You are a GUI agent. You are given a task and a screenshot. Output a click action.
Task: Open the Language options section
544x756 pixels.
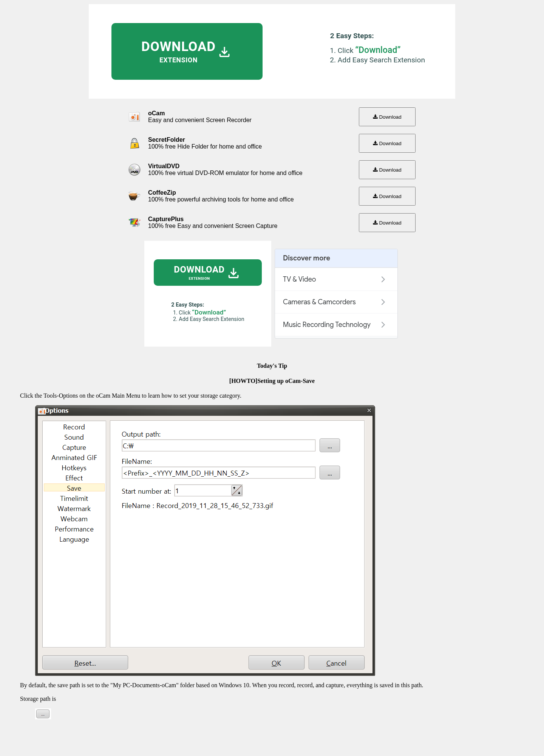[x=74, y=539]
